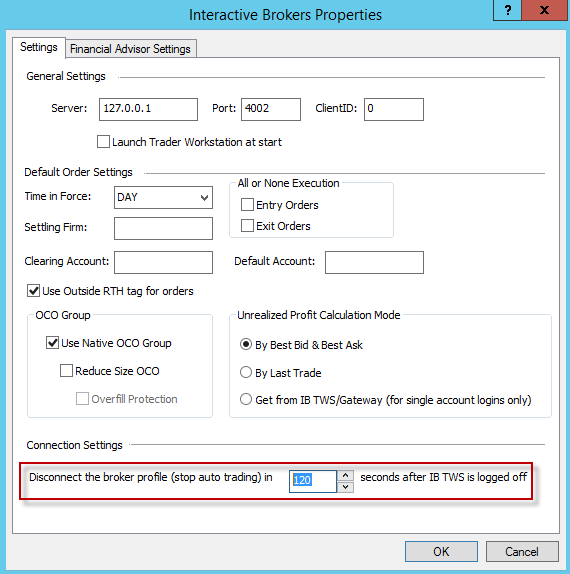Increase disconnect seconds with up arrow
This screenshot has height=574, width=570.
pos(345,476)
